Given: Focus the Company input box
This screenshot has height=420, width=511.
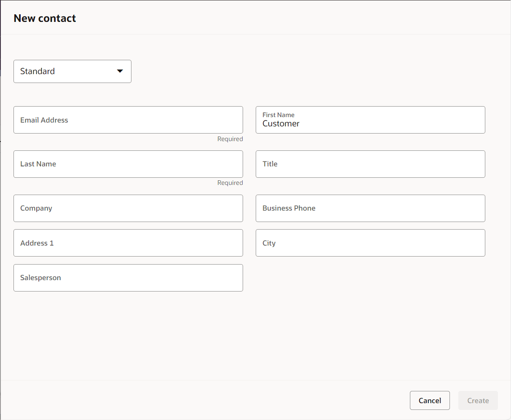Looking at the screenshot, I should point(128,208).
